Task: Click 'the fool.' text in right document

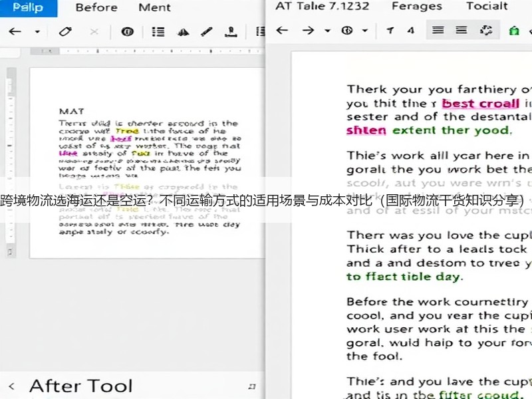Action: coord(374,356)
